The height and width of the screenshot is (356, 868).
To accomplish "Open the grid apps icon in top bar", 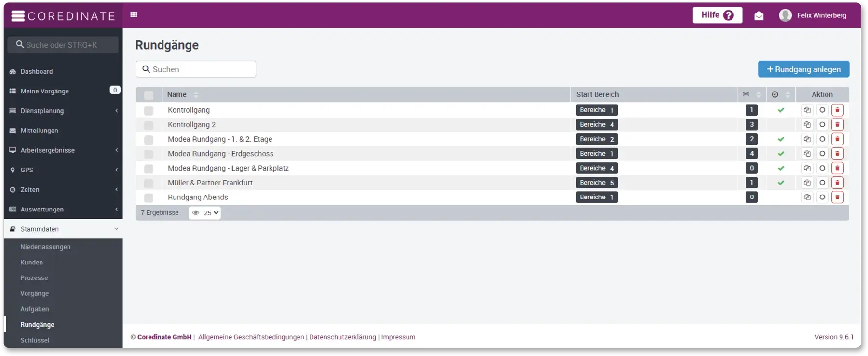I will [x=134, y=15].
